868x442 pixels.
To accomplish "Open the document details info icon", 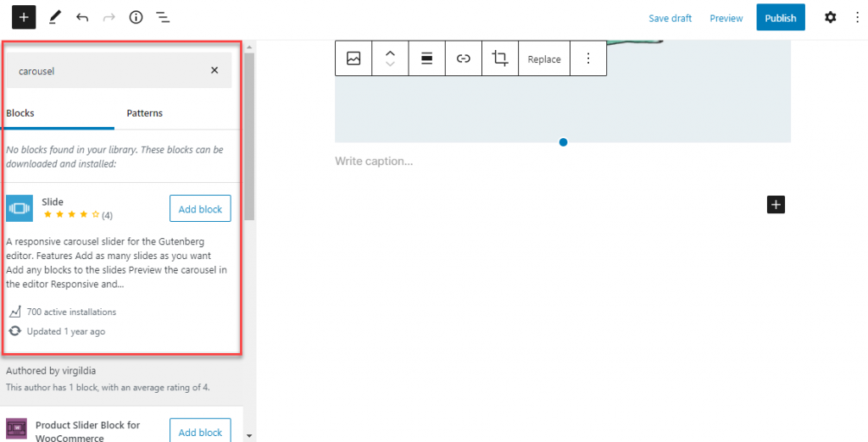I will pos(136,18).
